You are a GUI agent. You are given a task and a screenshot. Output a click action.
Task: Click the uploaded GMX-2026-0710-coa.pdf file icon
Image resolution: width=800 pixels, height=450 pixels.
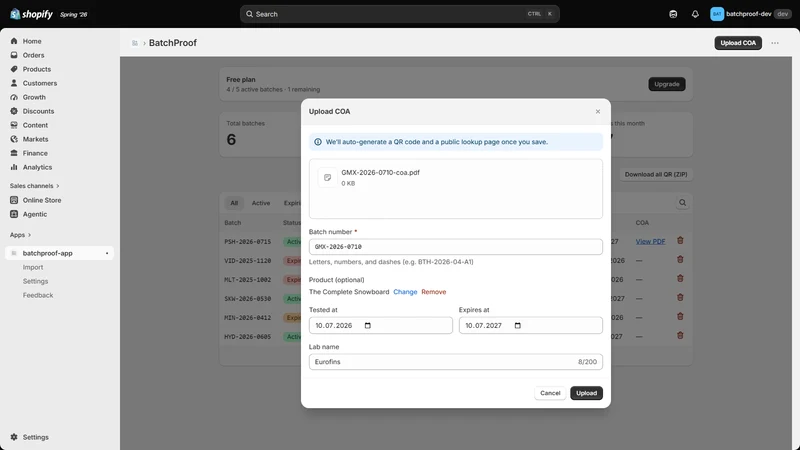[328, 178]
